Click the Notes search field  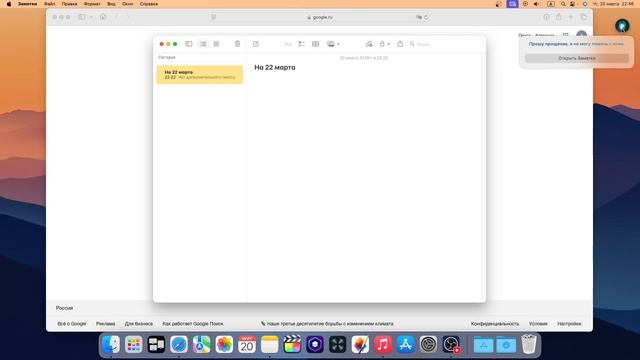(445, 44)
